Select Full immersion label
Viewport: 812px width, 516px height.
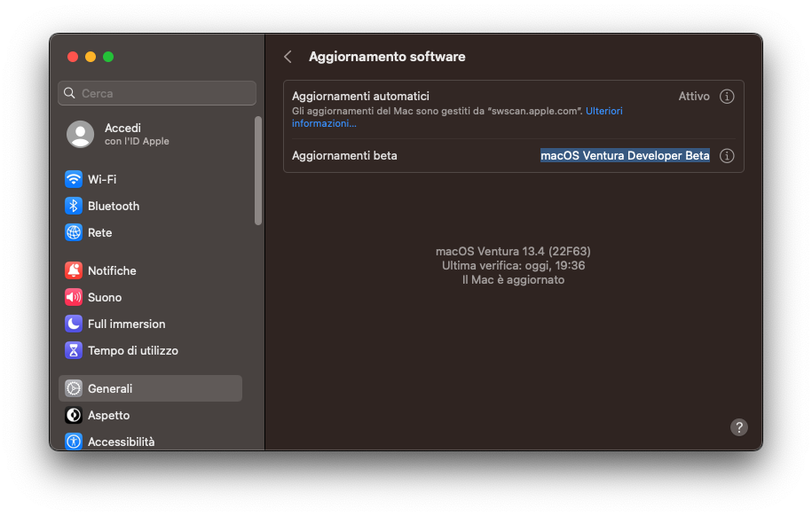click(x=126, y=324)
